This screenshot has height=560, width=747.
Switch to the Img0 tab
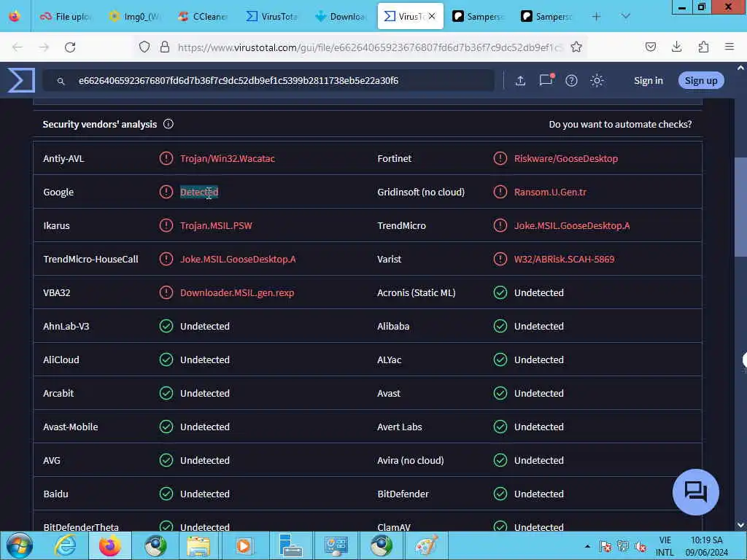[x=134, y=17]
